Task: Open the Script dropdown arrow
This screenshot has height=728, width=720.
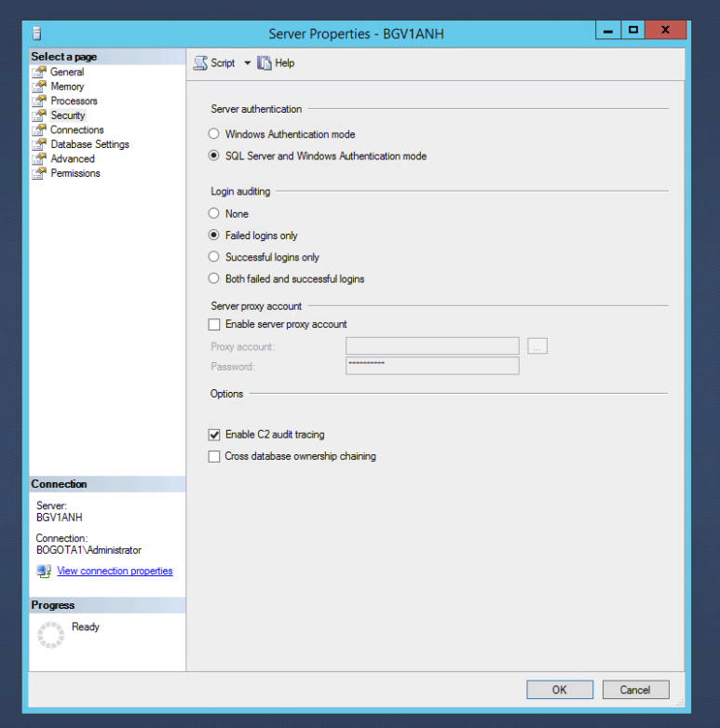Action: pos(247,63)
